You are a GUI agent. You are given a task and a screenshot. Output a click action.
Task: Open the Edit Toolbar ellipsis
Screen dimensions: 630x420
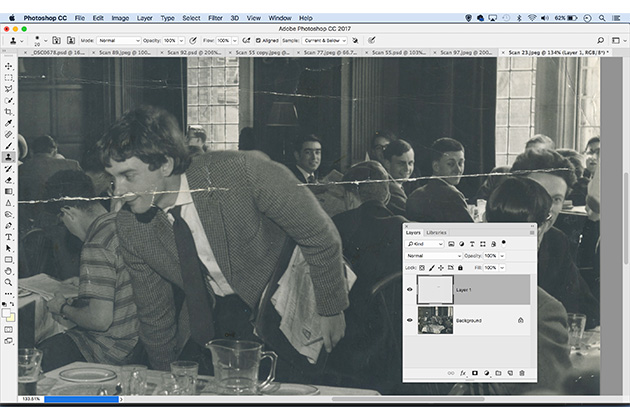coord(8,294)
